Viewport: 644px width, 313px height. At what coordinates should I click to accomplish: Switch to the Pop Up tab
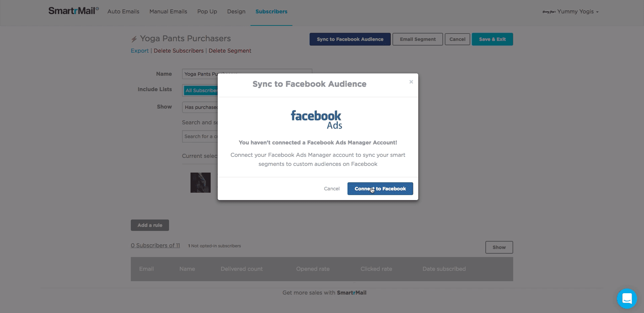tap(207, 12)
